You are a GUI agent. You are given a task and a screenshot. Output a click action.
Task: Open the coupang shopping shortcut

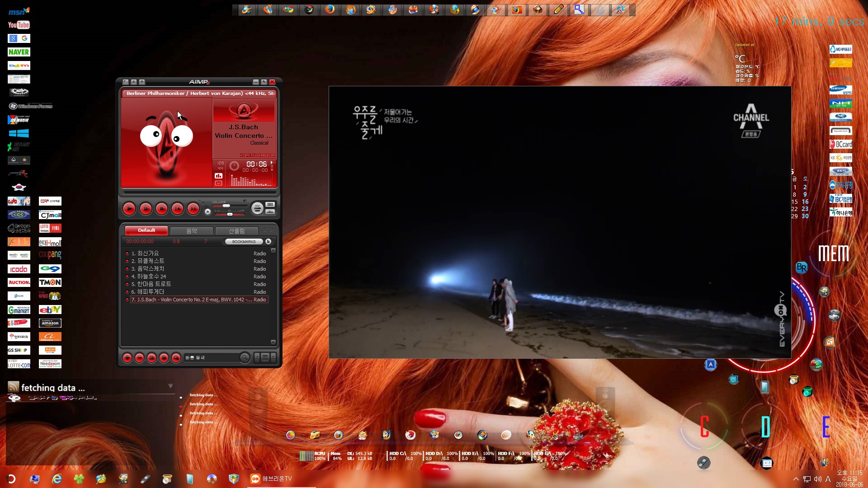tap(50, 255)
